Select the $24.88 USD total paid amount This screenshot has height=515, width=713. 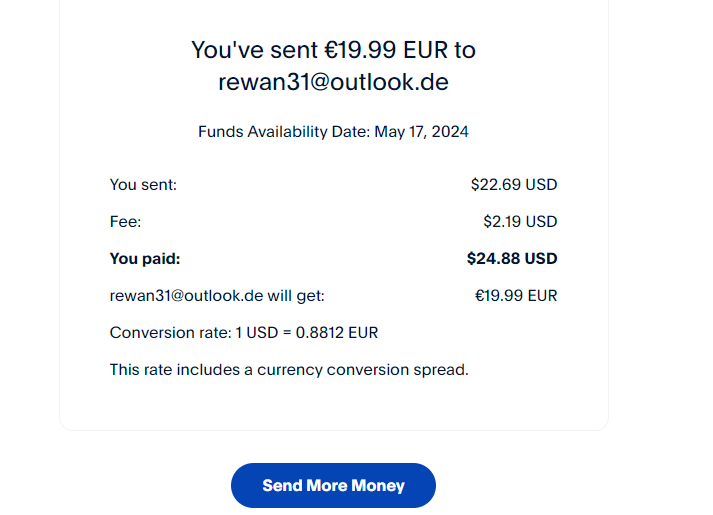click(511, 258)
